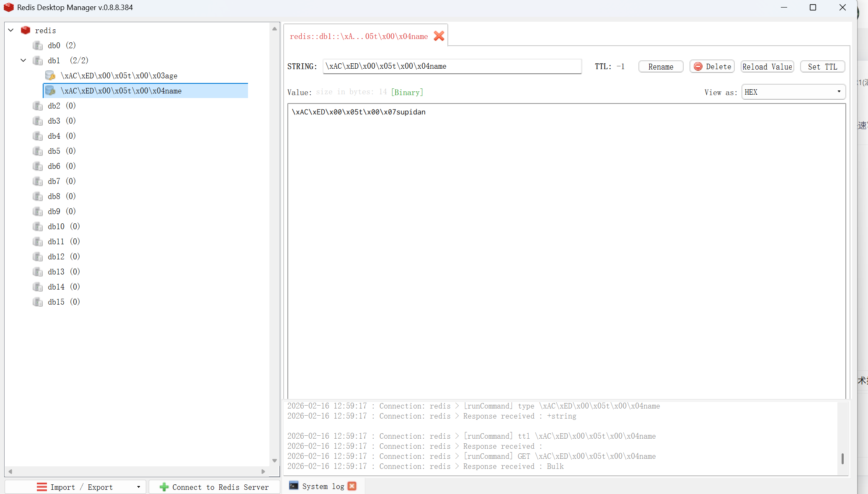Click the key icon beside x03age entry

click(x=50, y=75)
